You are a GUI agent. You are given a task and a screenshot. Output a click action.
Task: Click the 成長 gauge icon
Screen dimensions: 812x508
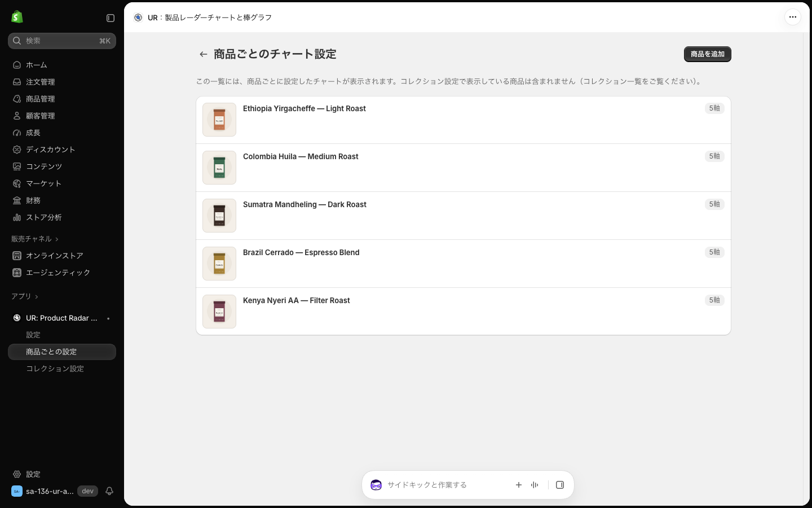click(17, 133)
